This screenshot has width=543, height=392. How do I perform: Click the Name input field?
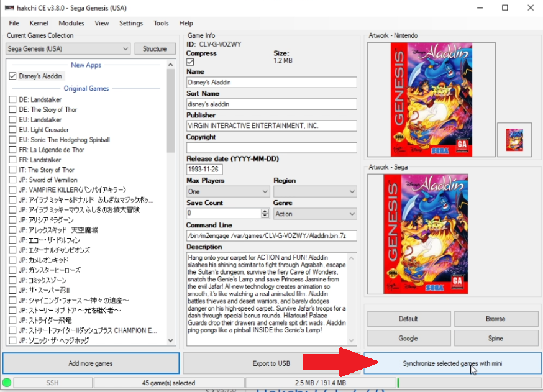tap(271, 83)
